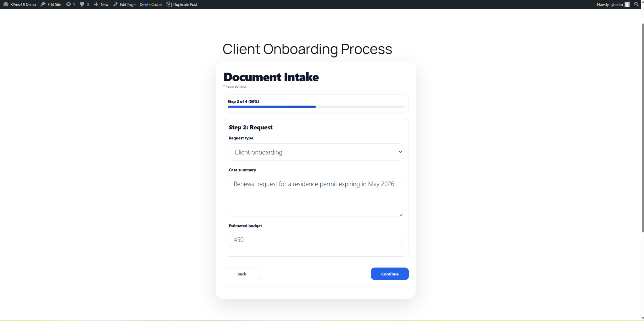Image resolution: width=644 pixels, height=321 pixels.
Task: Click the WordPress logo in admin bar
Action: tap(5, 4)
